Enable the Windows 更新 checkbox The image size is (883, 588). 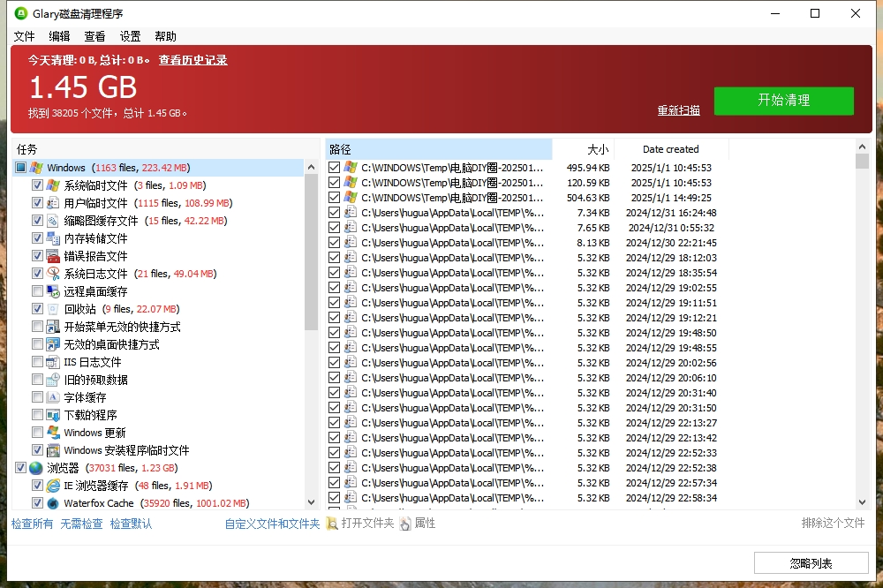pyautogui.click(x=37, y=433)
